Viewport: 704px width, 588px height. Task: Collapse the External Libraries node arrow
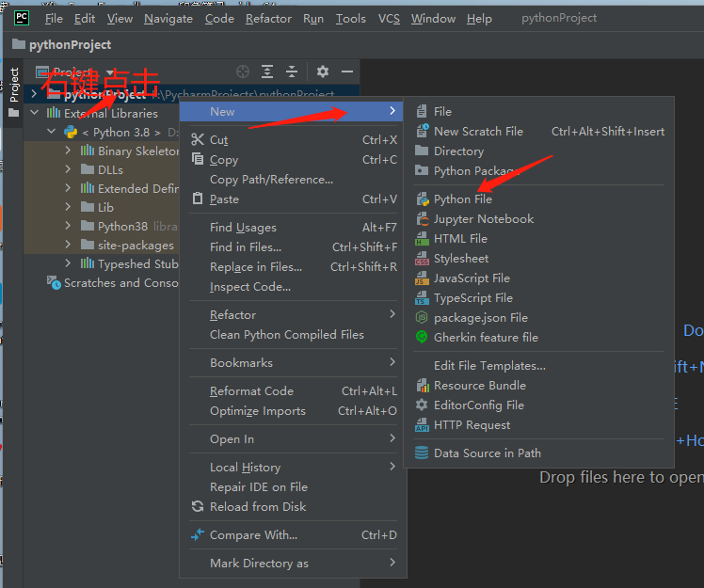tap(35, 112)
